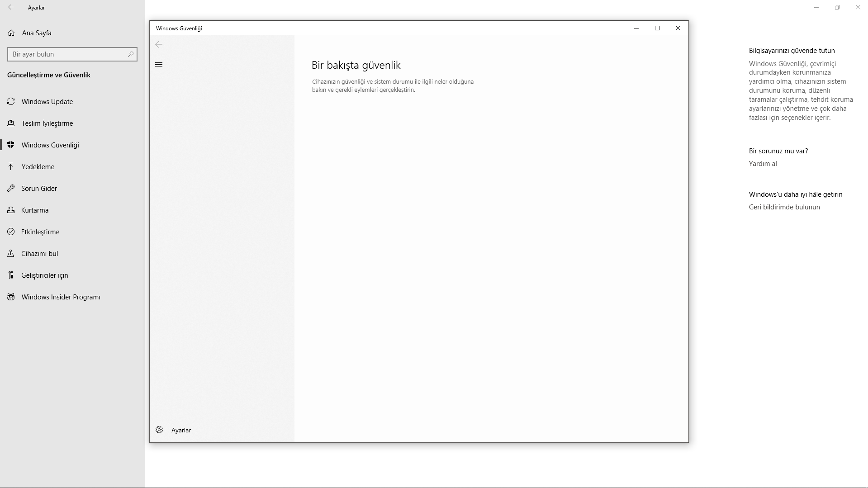Click the 'Bir bakışta güvenlik' heading

tap(356, 65)
